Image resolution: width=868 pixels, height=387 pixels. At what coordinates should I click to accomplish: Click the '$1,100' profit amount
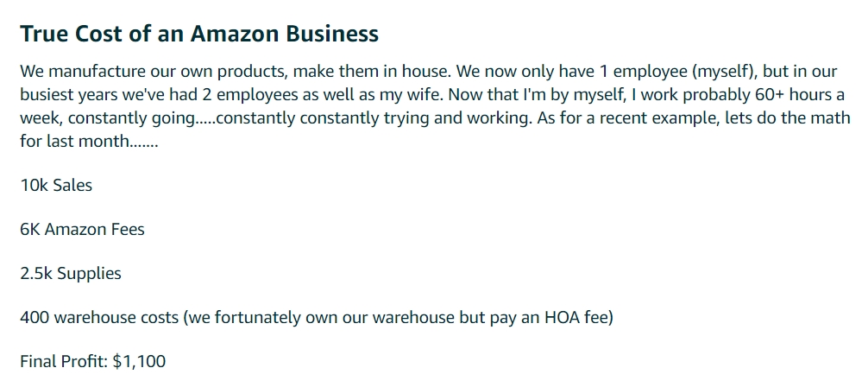pyautogui.click(x=139, y=362)
